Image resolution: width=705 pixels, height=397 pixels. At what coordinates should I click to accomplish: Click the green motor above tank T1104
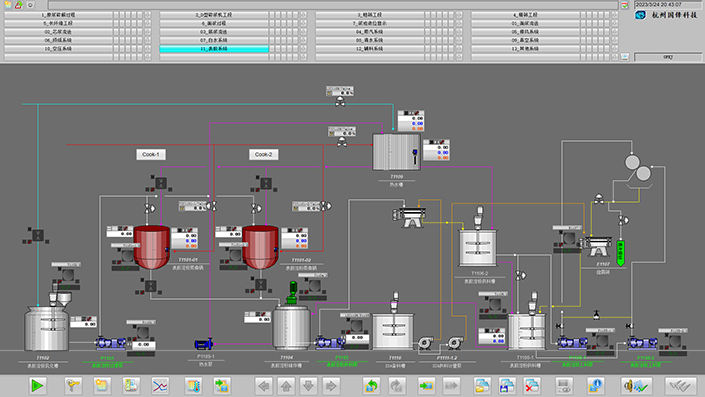coord(293,291)
